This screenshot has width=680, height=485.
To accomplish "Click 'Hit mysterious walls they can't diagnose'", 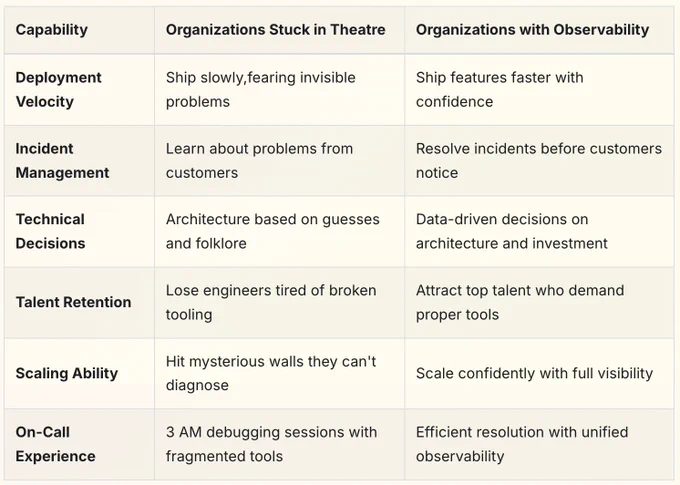I will [x=271, y=373].
